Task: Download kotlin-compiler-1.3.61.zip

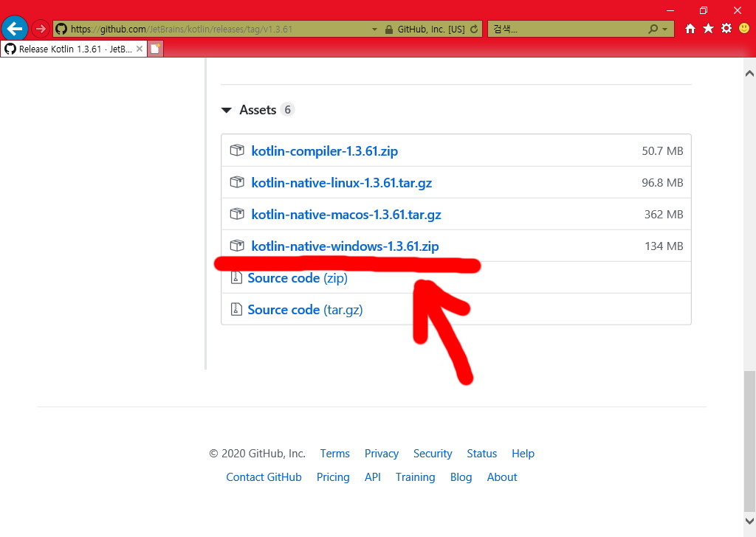Action: pyautogui.click(x=325, y=150)
